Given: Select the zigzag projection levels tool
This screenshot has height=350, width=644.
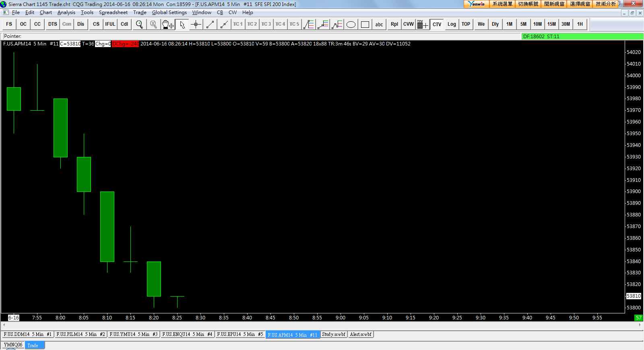Looking at the screenshot, I should click(x=337, y=24).
